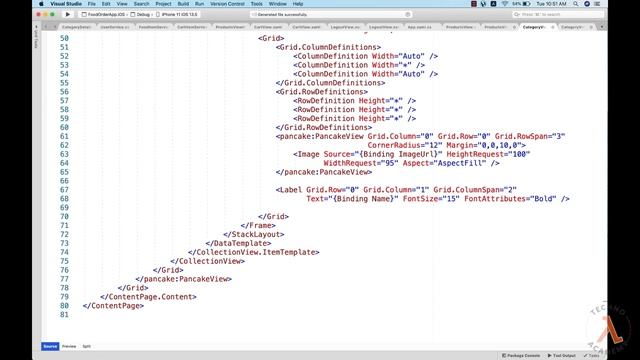Switch to Preview view
Screen dimensions: 640x360
69,346
